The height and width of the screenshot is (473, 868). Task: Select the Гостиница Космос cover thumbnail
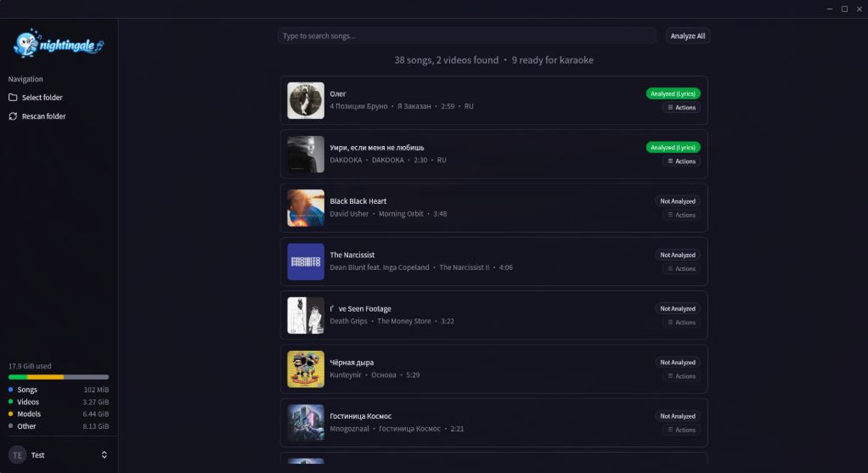(x=306, y=422)
